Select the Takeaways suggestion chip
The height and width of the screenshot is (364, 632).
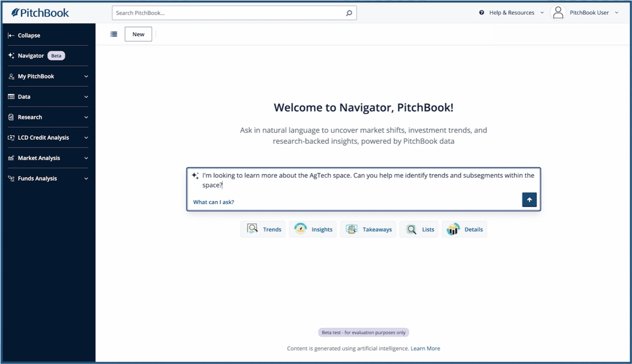pyautogui.click(x=368, y=229)
